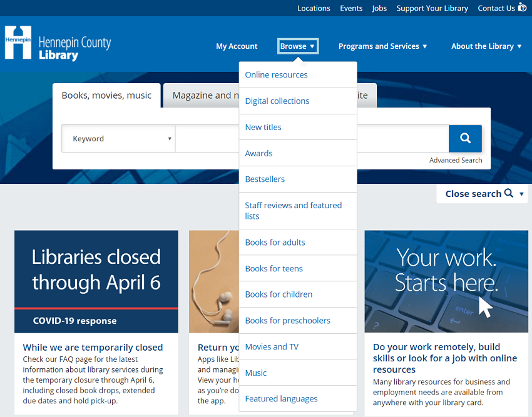The width and height of the screenshot is (532, 417).
Task: Expand Programs and Services menu
Action: click(x=382, y=46)
